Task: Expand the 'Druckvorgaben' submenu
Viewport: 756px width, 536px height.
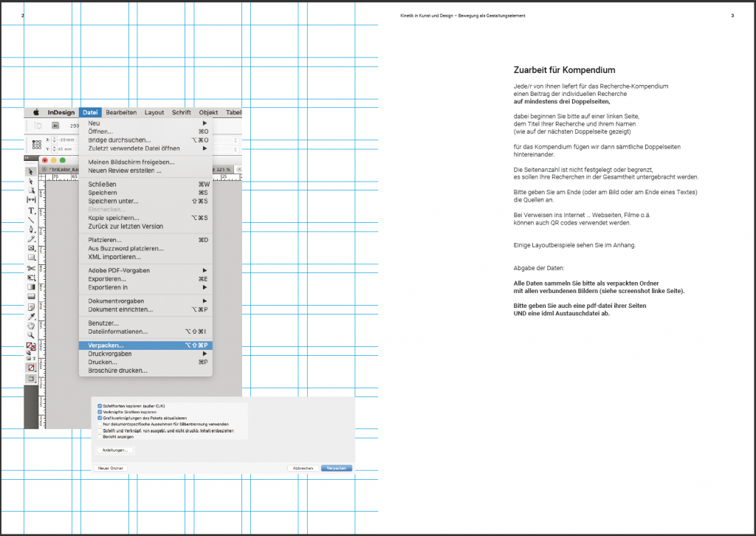Action: tap(205, 354)
